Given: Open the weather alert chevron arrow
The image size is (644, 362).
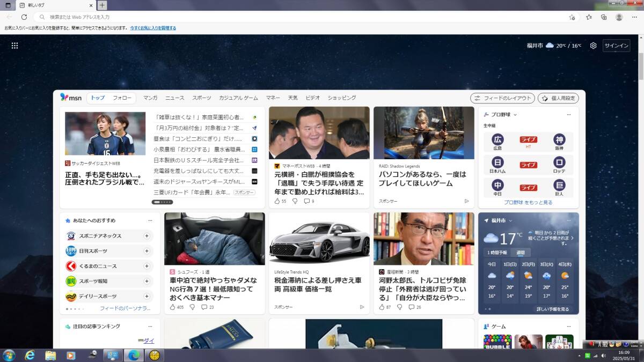Looking at the screenshot, I should [x=572, y=238].
